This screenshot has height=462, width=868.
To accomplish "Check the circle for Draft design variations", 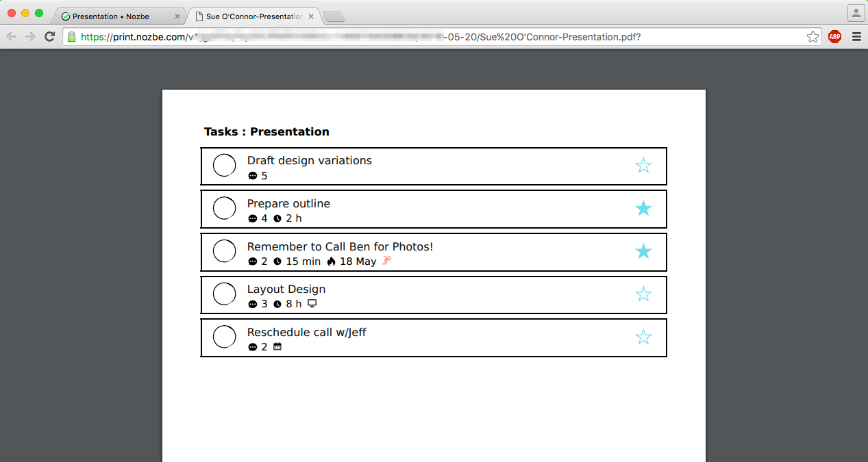I will pyautogui.click(x=225, y=166).
